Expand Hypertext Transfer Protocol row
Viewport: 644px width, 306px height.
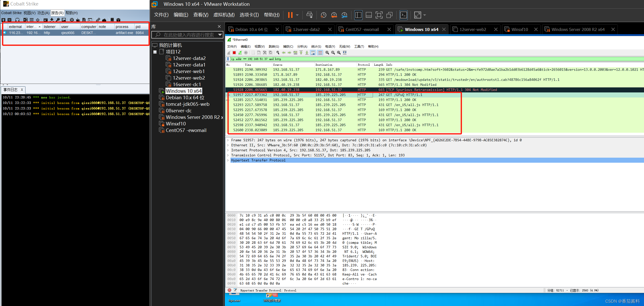coord(228,160)
